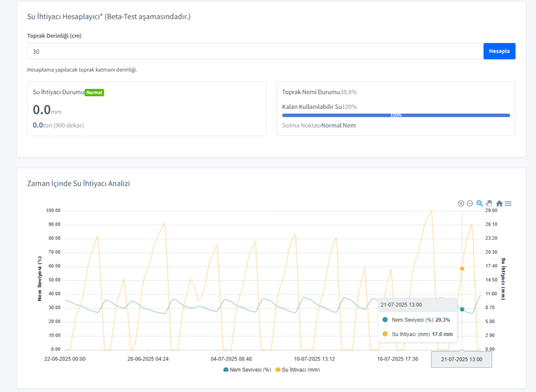Click the 22-06-2025 00:00 x-axis label
The height and width of the screenshot is (392, 536).
pos(65,359)
